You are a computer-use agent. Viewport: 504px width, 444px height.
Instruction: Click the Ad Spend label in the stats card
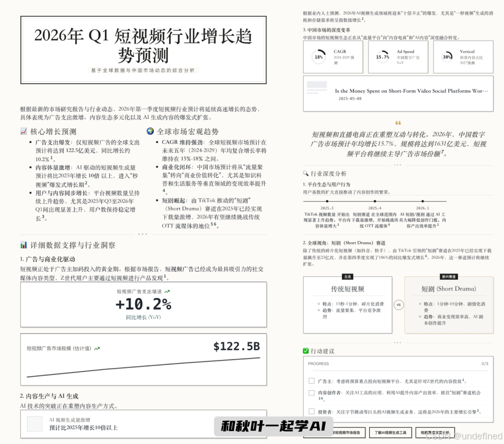click(406, 51)
